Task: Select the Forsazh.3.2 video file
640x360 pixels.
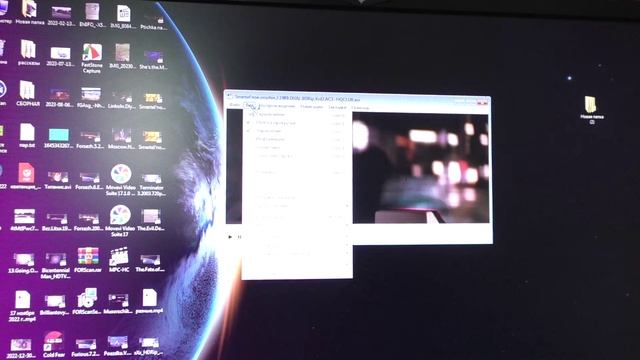Action: [x=91, y=140]
